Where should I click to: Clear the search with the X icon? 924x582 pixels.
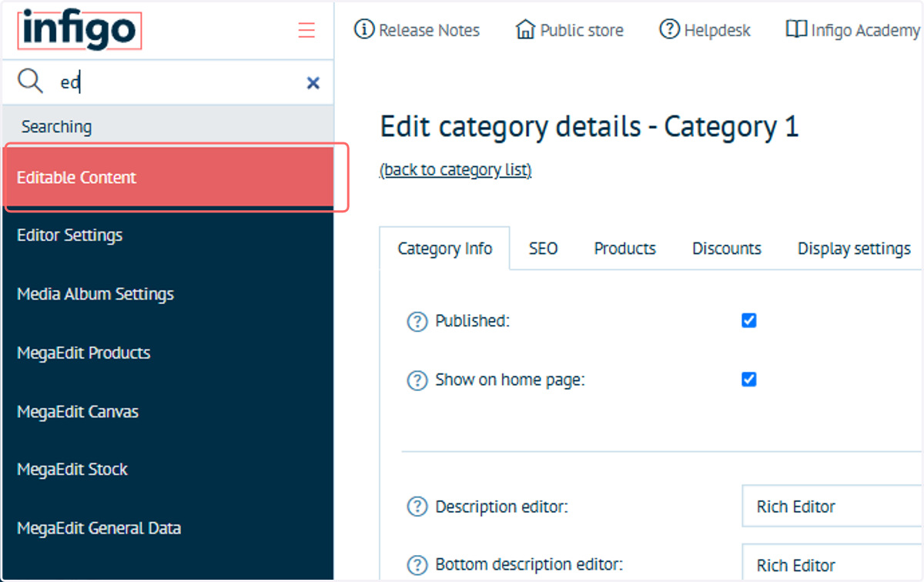(313, 83)
